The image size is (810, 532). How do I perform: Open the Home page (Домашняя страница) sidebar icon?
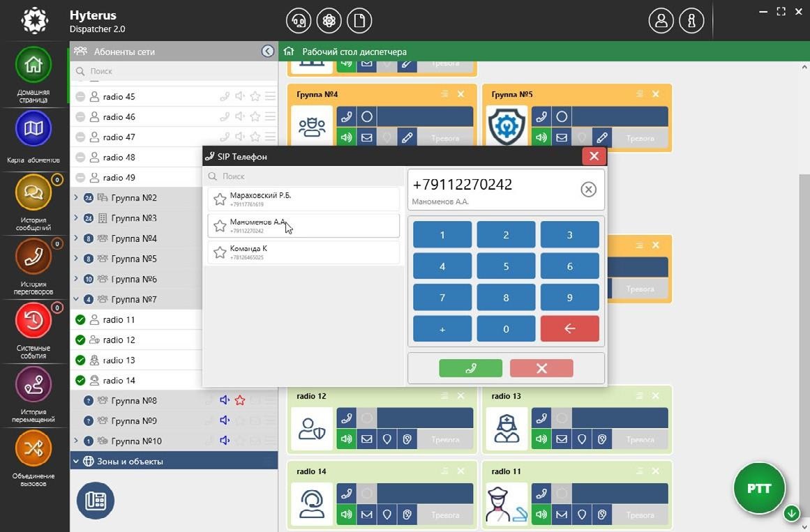(33, 65)
